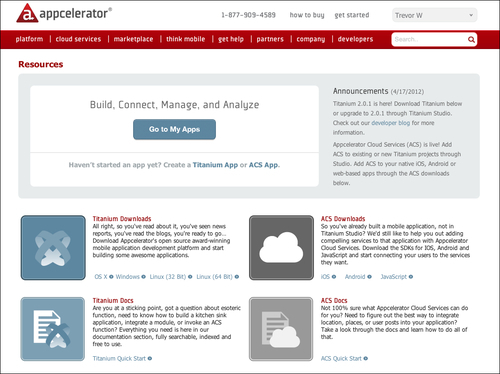The height and width of the screenshot is (374, 500).
Task: Open the developers menu
Action: [x=355, y=39]
